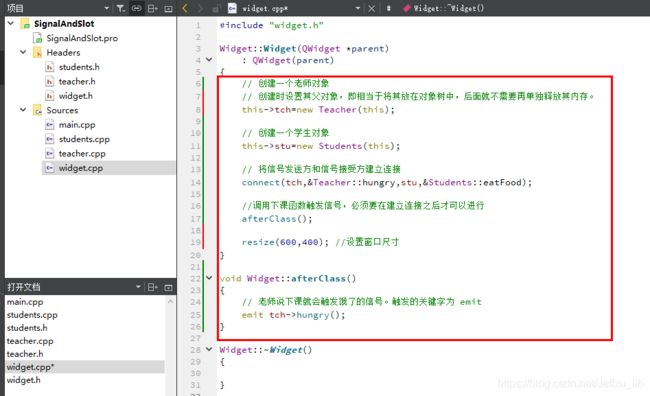
Task: Click the teacher.h header file icon
Action: pyautogui.click(x=50, y=82)
